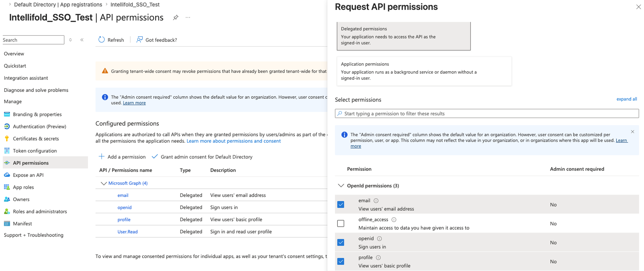Viewport: 644px width, 271px height.
Task: Dismiss the info banner in Request API permissions
Action: [x=633, y=132]
